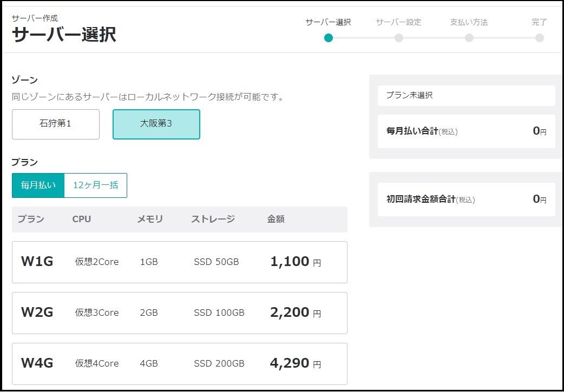The width and height of the screenshot is (564, 392).
Task: Click the ゾーン section heading
Action: [x=24, y=80]
